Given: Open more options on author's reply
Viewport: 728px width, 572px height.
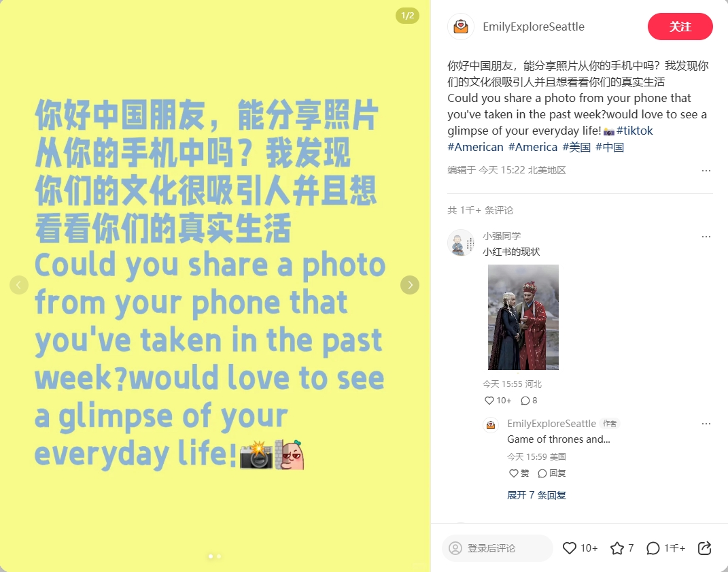Looking at the screenshot, I should (x=706, y=424).
